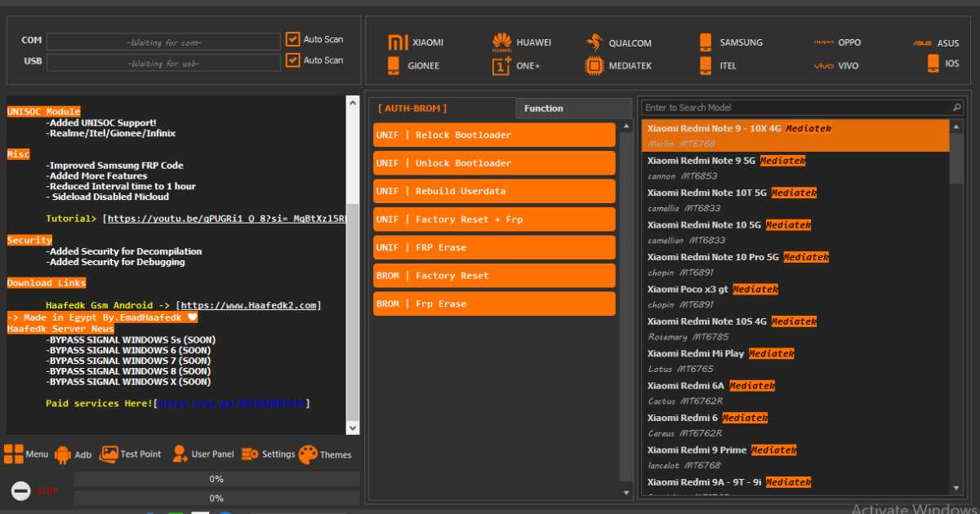Toggle Auto Scan for USB
The image size is (980, 514).
pyautogui.click(x=293, y=60)
